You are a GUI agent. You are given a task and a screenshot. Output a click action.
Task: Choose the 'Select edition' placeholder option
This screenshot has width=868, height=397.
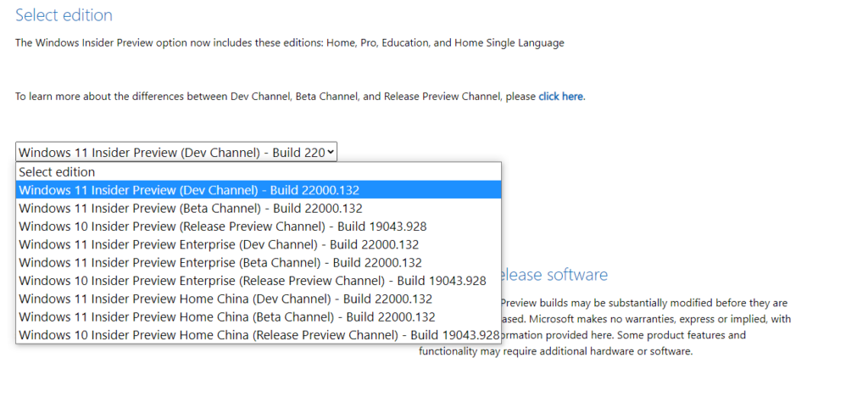pyautogui.click(x=259, y=171)
